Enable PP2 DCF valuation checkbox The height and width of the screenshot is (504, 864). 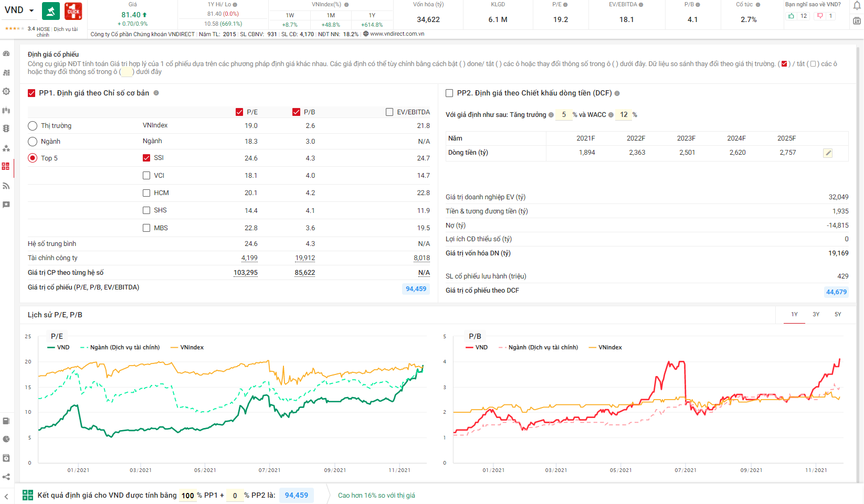click(x=449, y=93)
